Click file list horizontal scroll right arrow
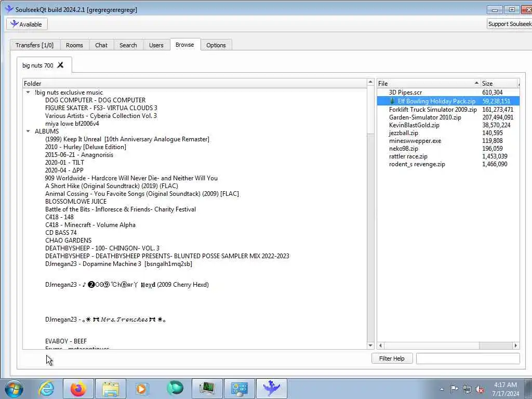532x399 pixels. 516,345
